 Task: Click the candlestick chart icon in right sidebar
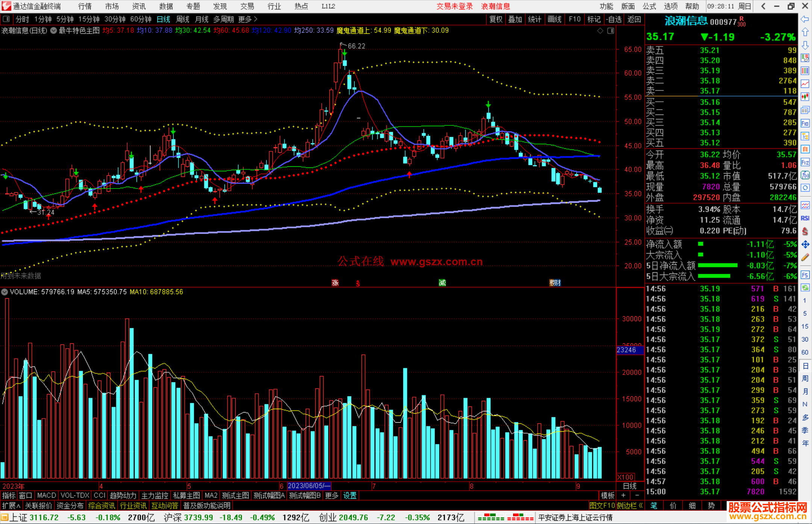click(805, 97)
